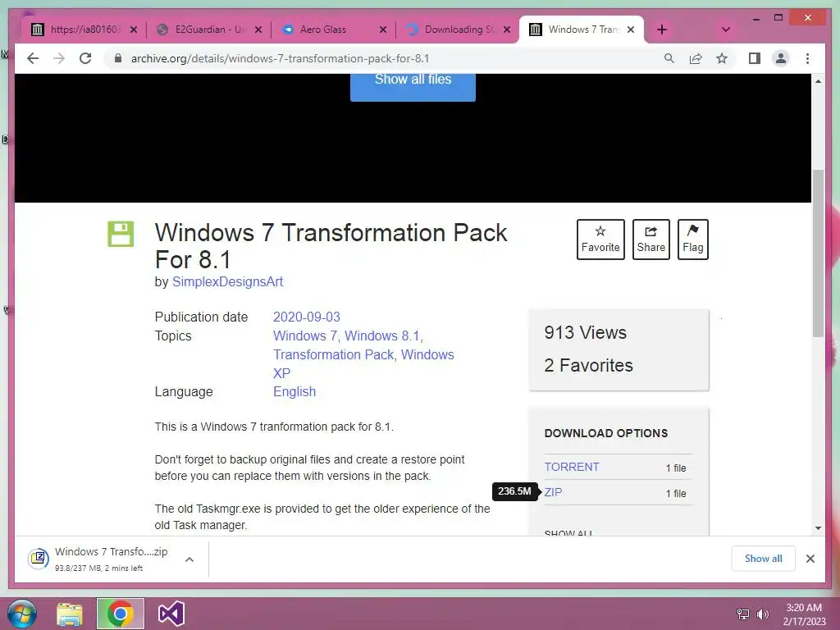Open the browser side panel
Screen dimensions: 840x630
coord(755,58)
